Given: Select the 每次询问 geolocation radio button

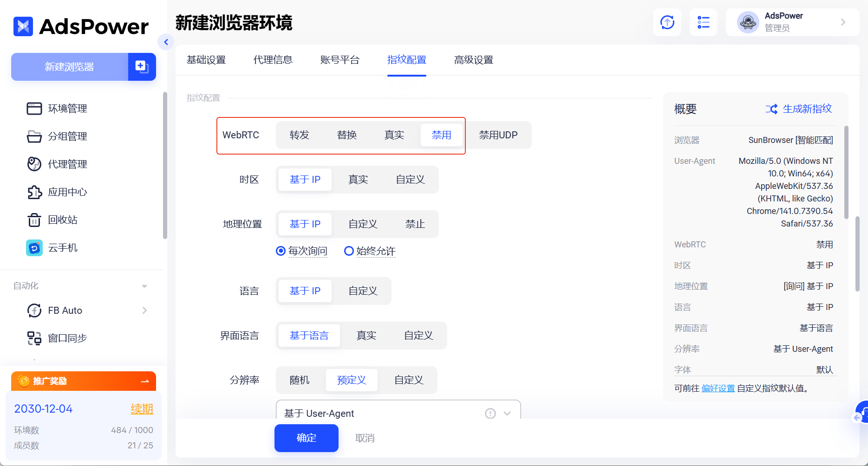Looking at the screenshot, I should point(280,251).
